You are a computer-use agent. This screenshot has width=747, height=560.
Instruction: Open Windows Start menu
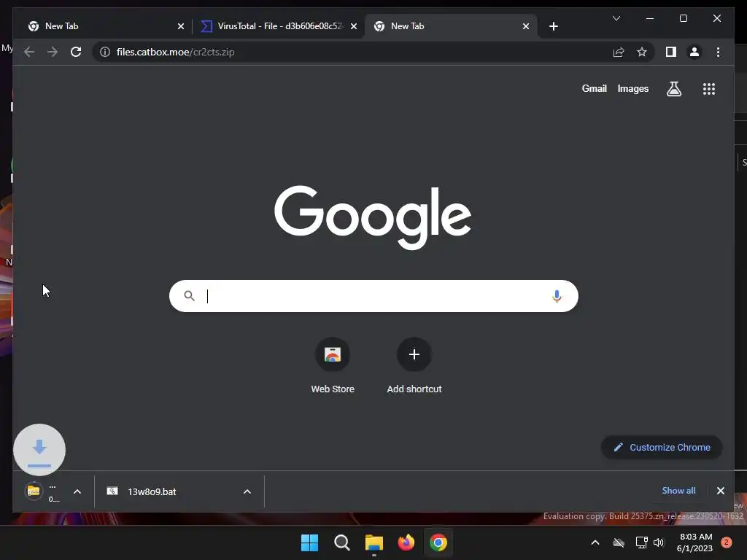tap(309, 542)
